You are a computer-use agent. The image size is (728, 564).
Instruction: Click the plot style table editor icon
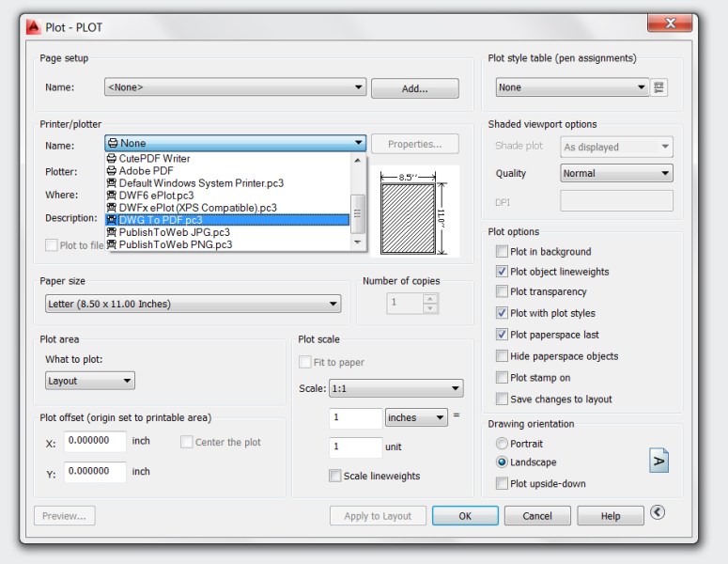(x=659, y=87)
